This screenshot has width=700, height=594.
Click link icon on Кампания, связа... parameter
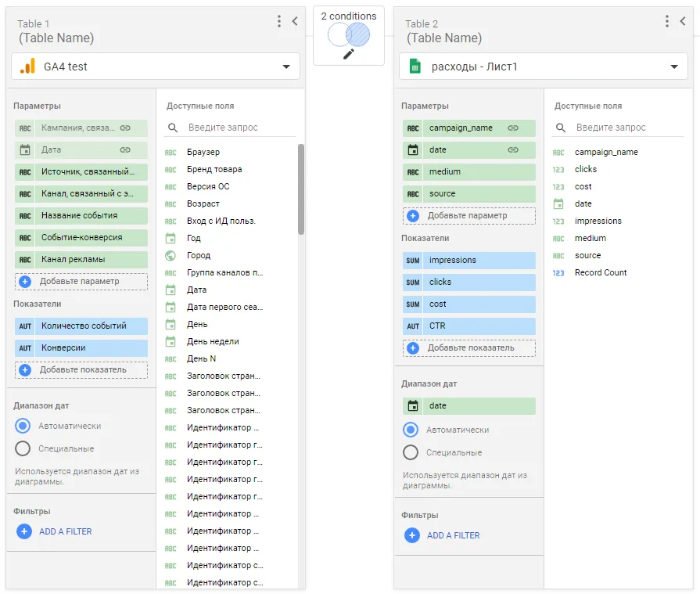click(x=125, y=128)
